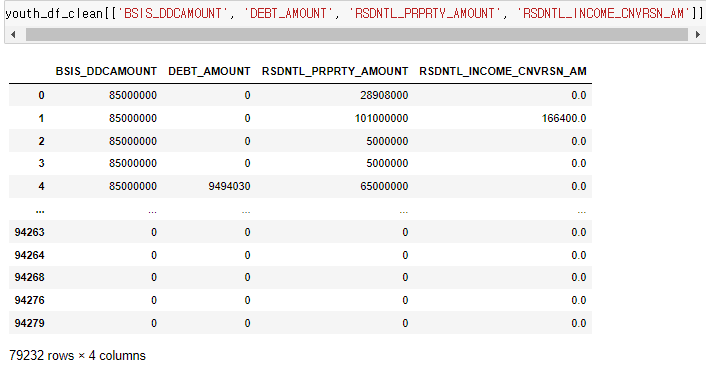Click the horizontal scrollbar thumb in code cell
706x366 pixels.
(x=357, y=34)
